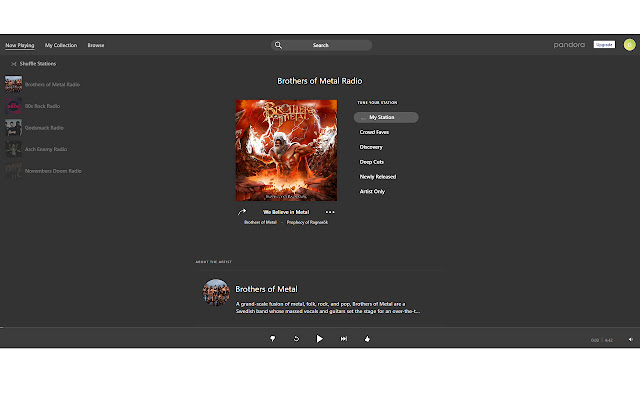640x400 pixels.
Task: Open the green profile avatar
Action: (629, 45)
